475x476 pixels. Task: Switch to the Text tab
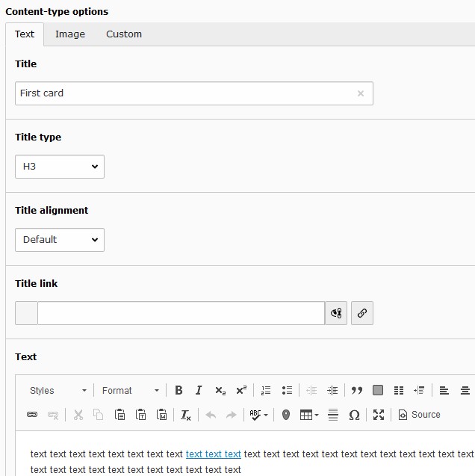pos(25,34)
